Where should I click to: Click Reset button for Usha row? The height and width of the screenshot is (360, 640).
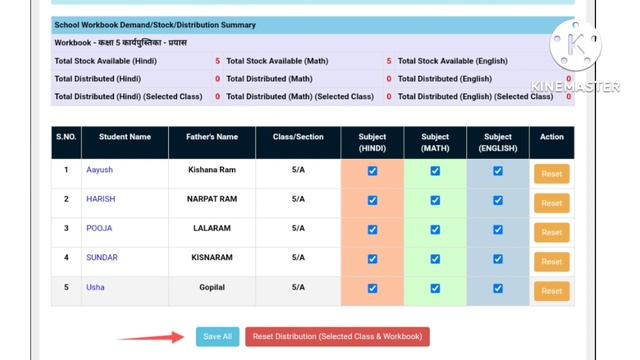coord(551,291)
